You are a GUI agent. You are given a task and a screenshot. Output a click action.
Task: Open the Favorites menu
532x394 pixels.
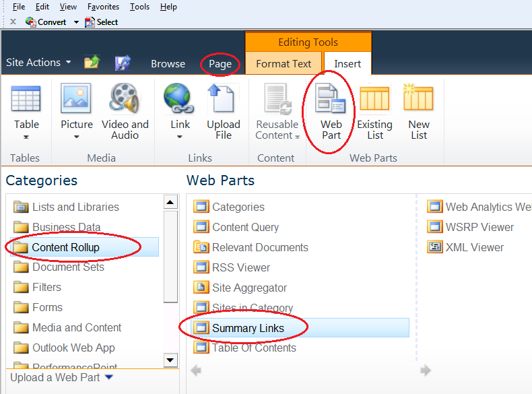coord(103,7)
